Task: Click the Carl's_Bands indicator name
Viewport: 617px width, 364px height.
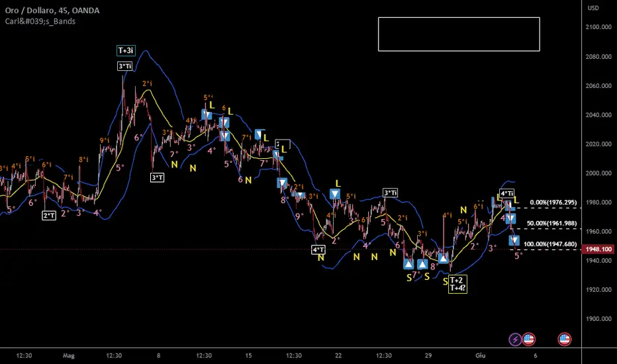Action: 40,21
